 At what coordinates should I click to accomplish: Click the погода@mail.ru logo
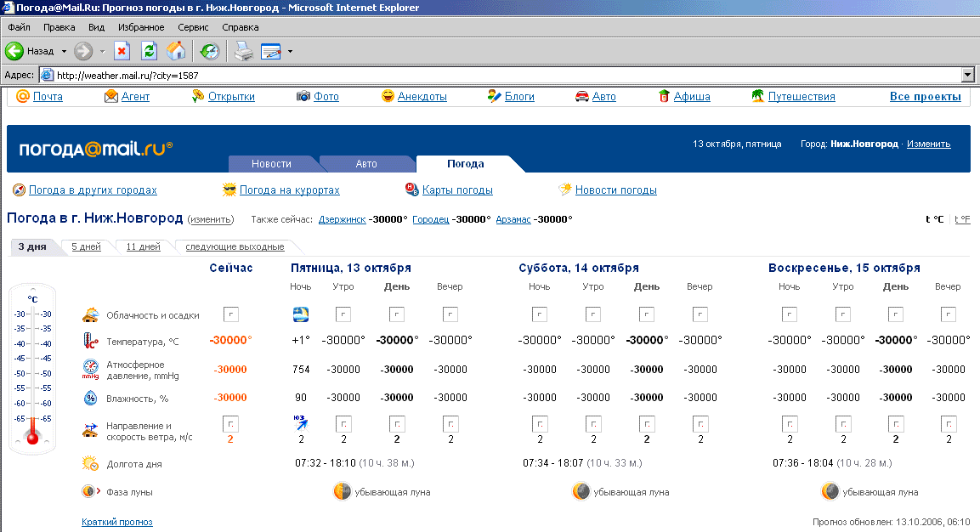(x=96, y=149)
